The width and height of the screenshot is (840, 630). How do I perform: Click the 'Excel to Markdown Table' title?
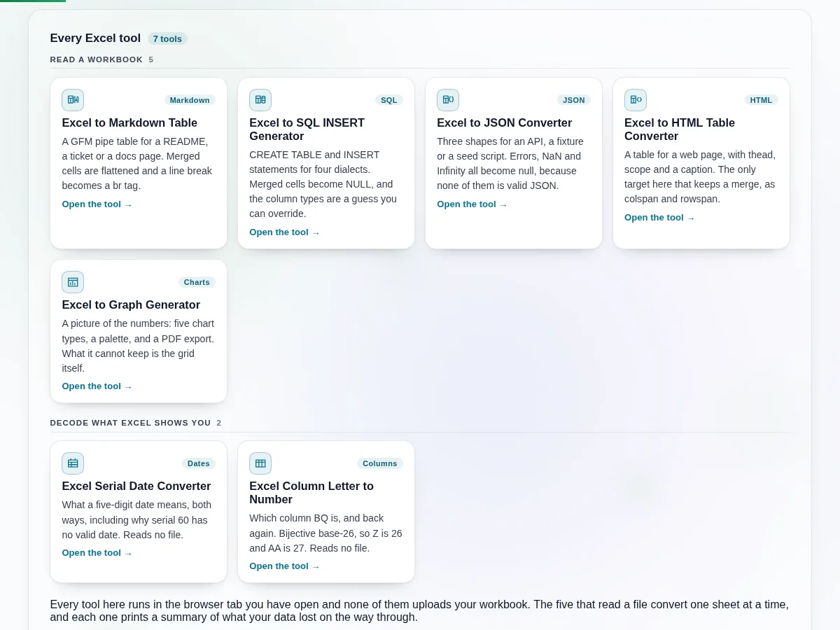[x=129, y=123]
